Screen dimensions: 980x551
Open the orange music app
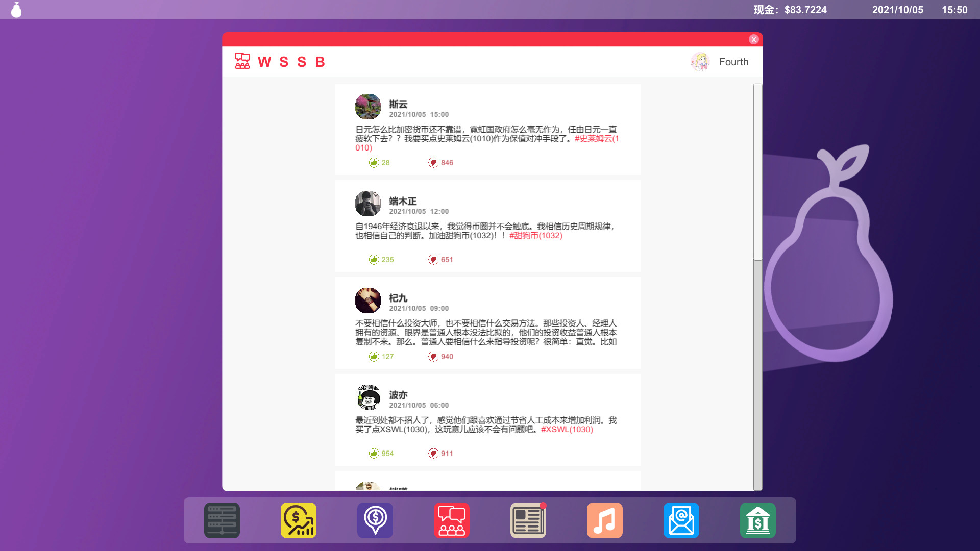click(604, 520)
